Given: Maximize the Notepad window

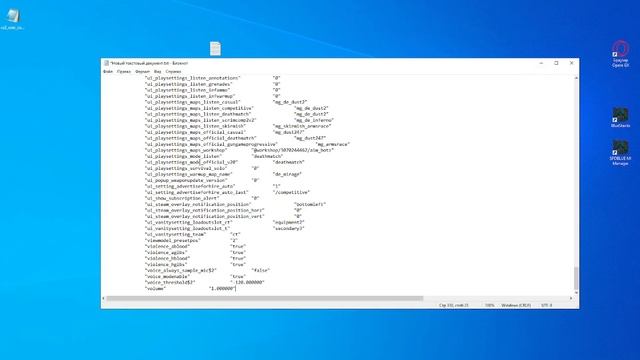Looking at the screenshot, I should (556, 63).
